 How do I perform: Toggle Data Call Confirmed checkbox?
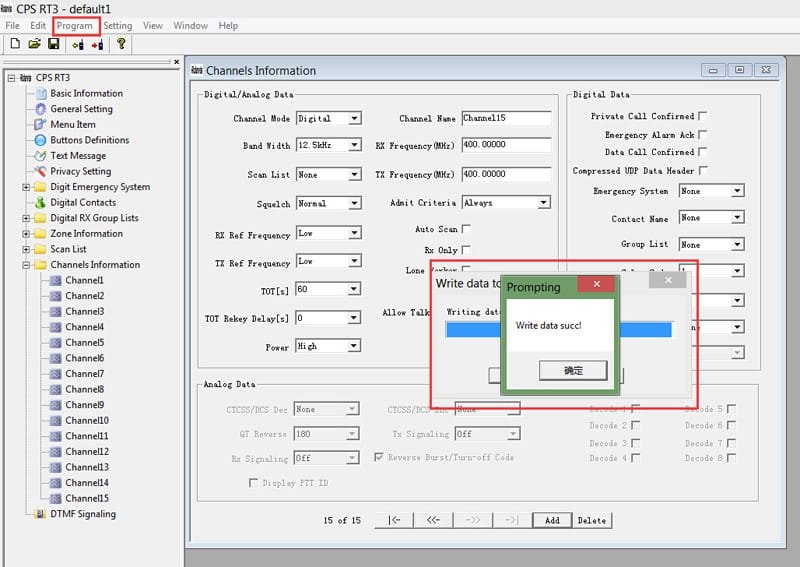(703, 152)
